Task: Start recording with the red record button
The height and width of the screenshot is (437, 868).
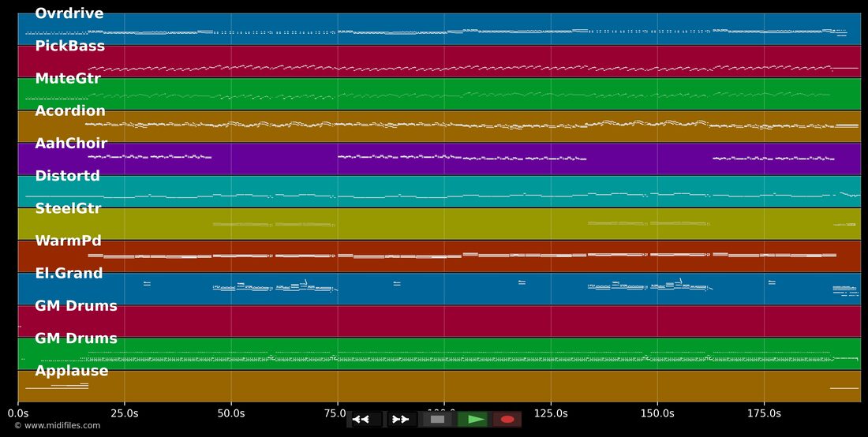Action: 507,420
